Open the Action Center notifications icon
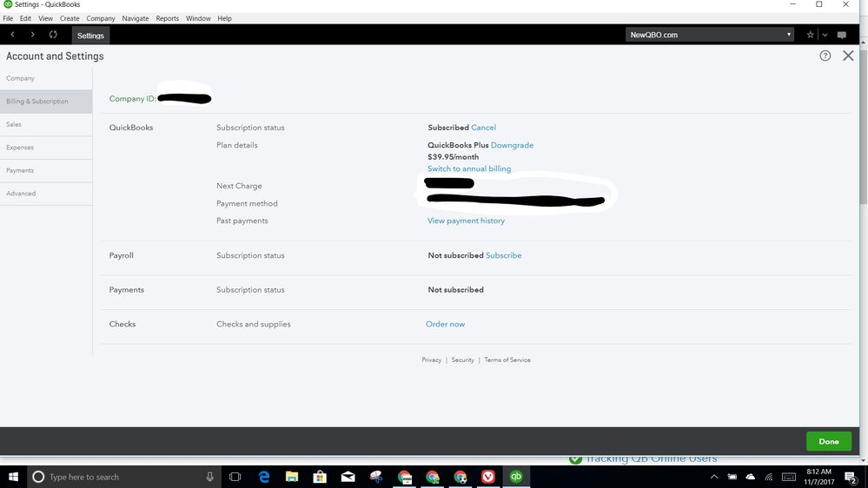This screenshot has height=488, width=868. 851,477
